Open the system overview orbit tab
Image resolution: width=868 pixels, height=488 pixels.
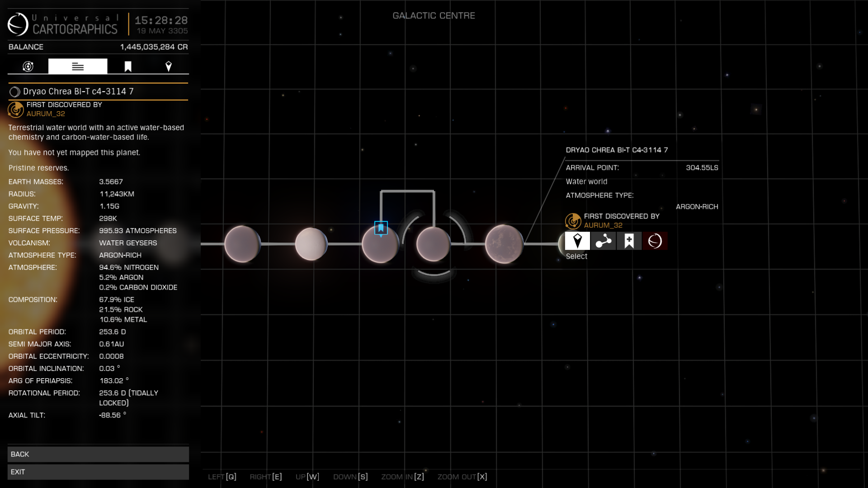[x=28, y=66]
